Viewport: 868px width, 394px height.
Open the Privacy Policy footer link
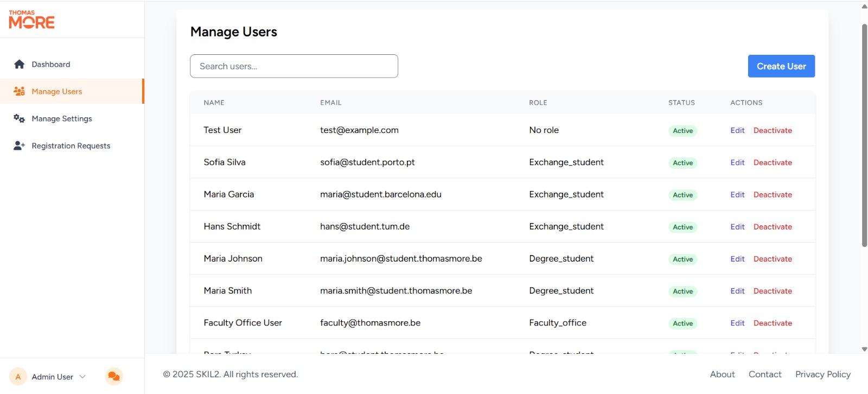[x=822, y=374]
